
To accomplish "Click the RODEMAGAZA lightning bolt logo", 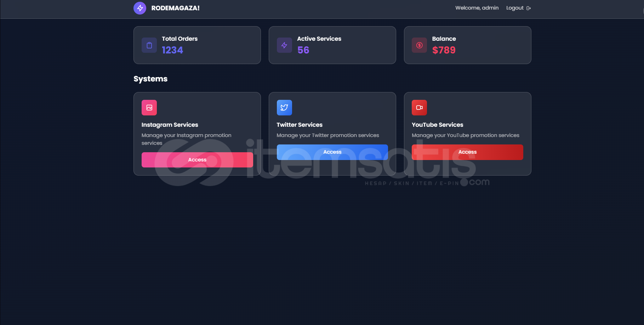I will (140, 8).
